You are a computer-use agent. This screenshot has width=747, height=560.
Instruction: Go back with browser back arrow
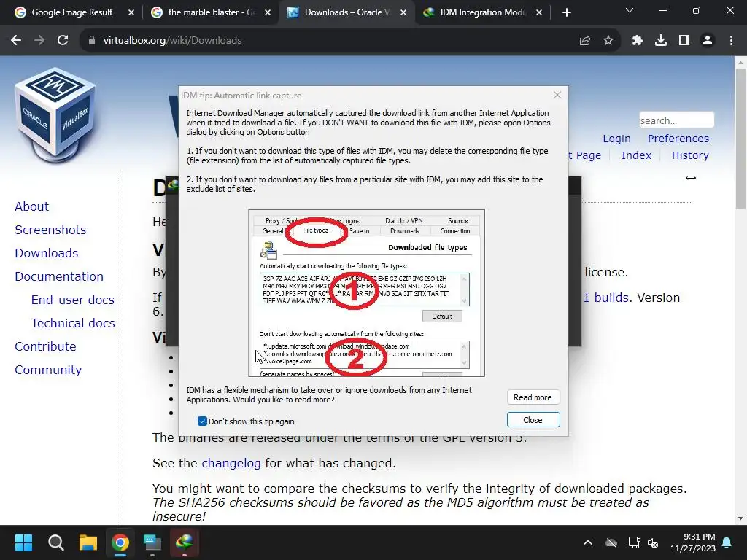[16, 41]
